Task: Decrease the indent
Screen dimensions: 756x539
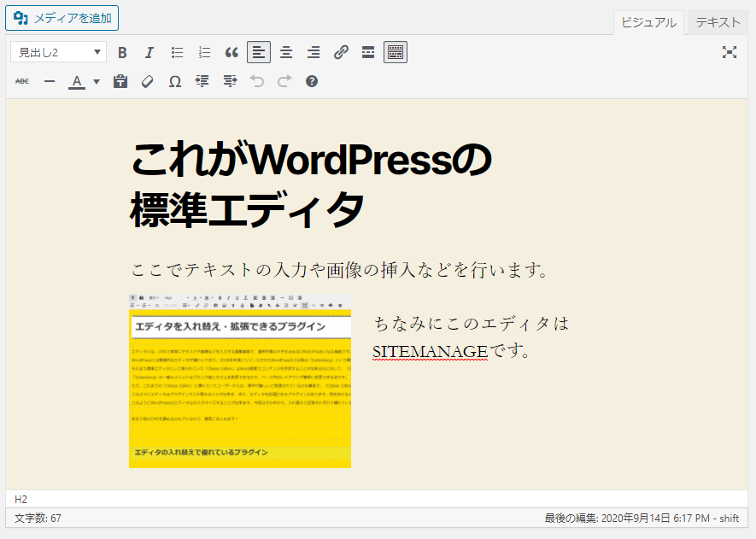Action: [202, 81]
